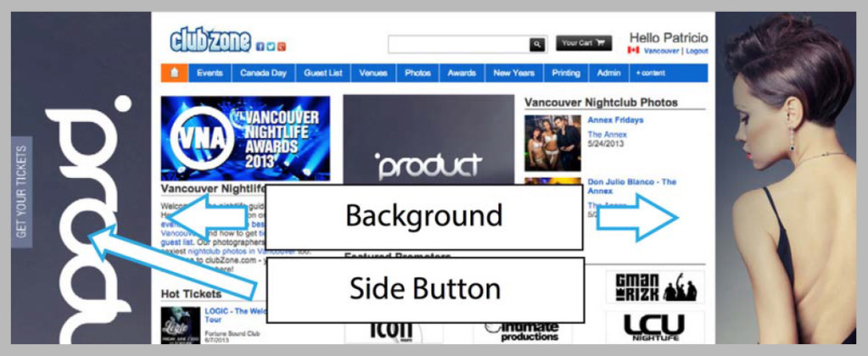
Task: Open clubZone's Google Plus icon
Action: coord(281,47)
